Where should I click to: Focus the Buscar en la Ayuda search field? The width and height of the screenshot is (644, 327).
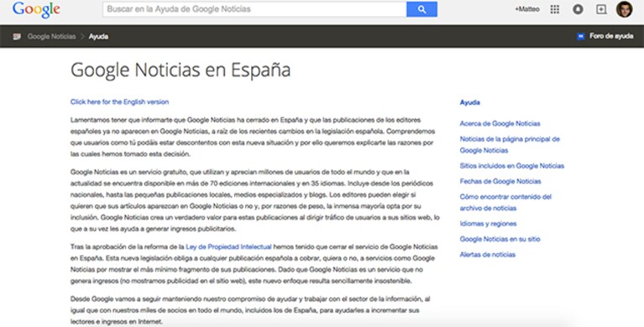click(254, 9)
